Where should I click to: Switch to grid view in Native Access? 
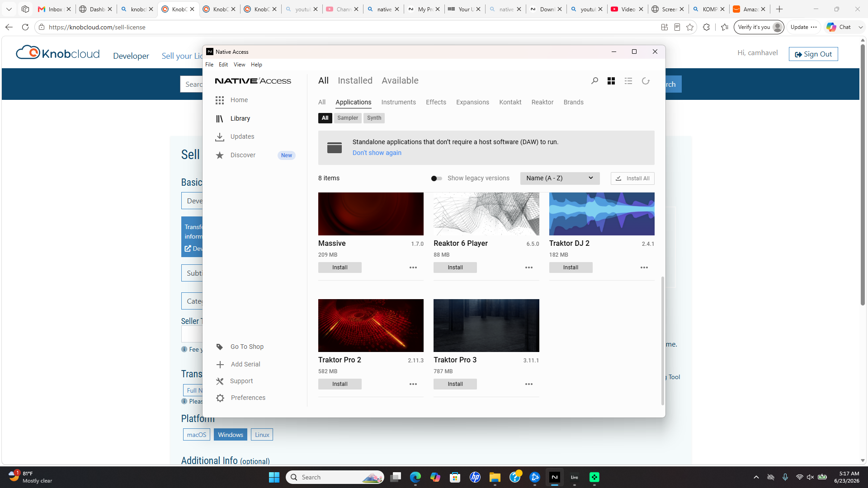(x=611, y=81)
